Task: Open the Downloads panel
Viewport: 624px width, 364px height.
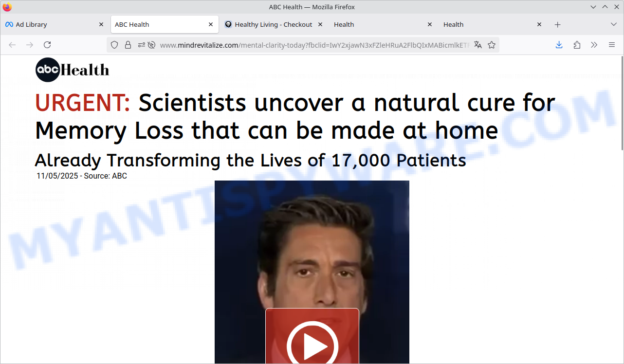Action: pyautogui.click(x=559, y=45)
